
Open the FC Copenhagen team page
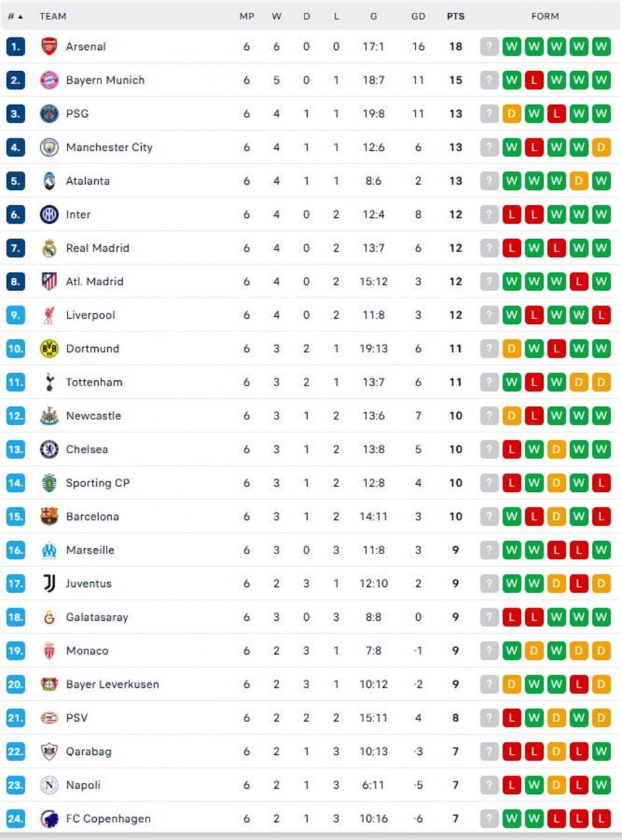coord(107,819)
